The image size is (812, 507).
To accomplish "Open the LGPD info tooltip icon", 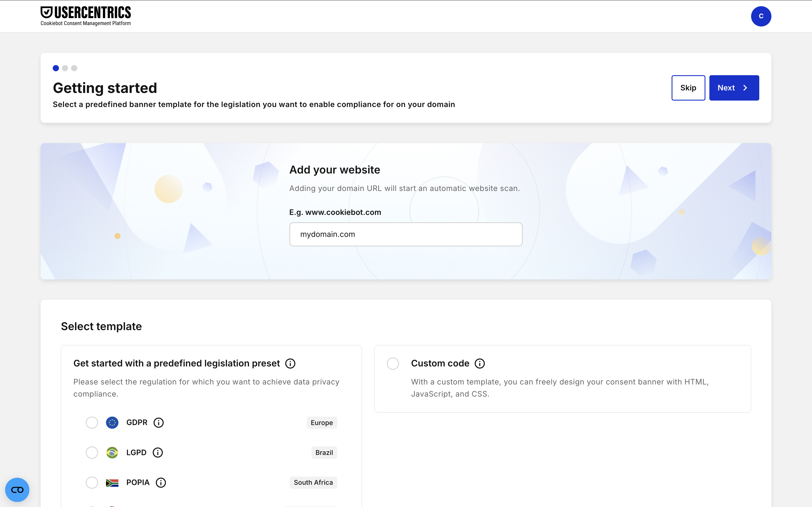I will 158,452.
